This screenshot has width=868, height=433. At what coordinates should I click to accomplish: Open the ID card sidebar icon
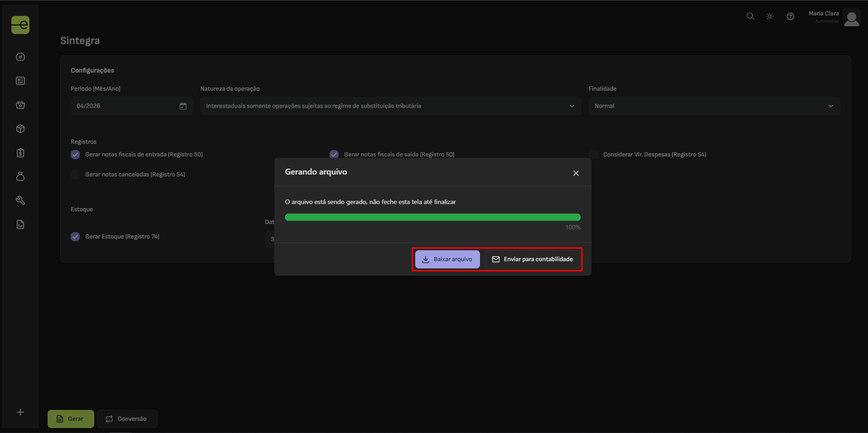(20, 81)
